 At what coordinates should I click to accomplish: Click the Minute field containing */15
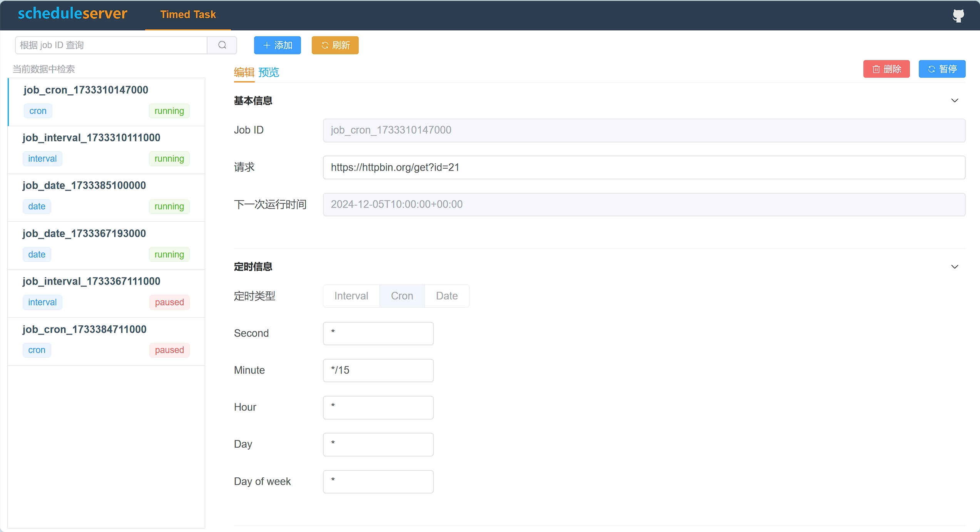tap(378, 370)
